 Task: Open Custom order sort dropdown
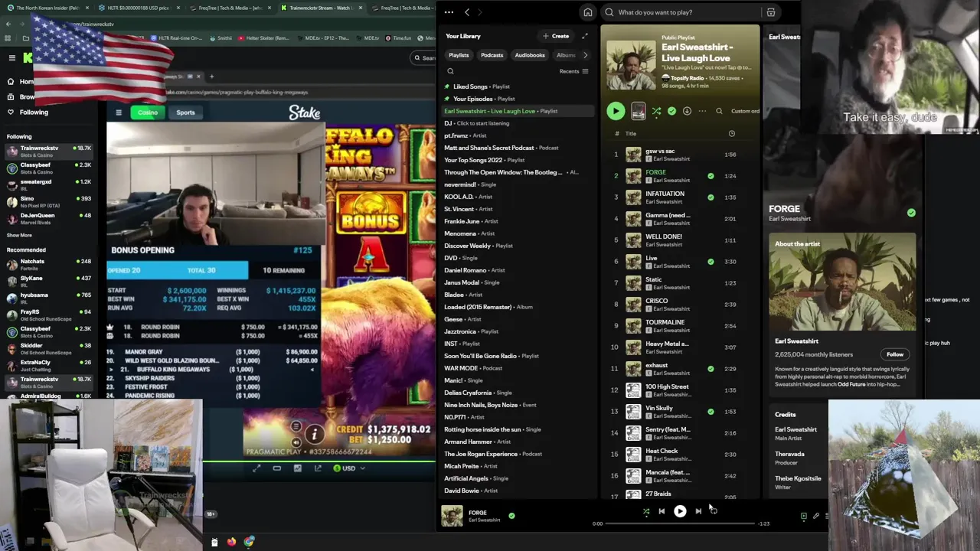pyautogui.click(x=745, y=111)
